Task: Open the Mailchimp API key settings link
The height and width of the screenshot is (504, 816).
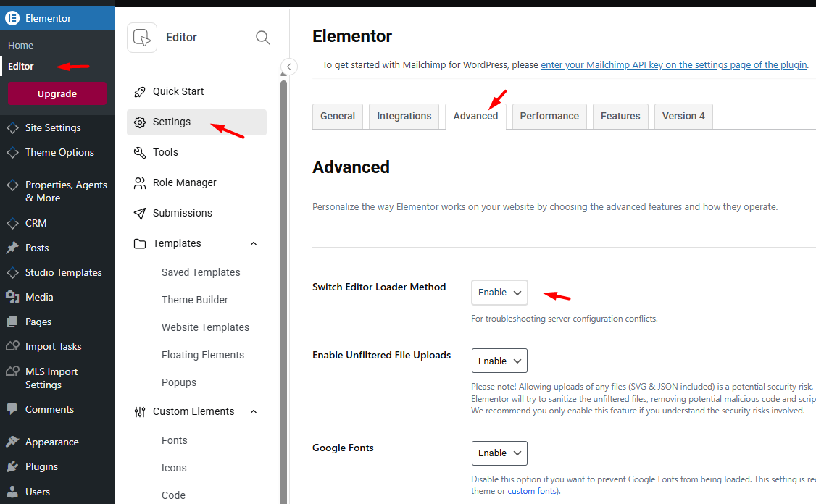Action: click(x=673, y=64)
